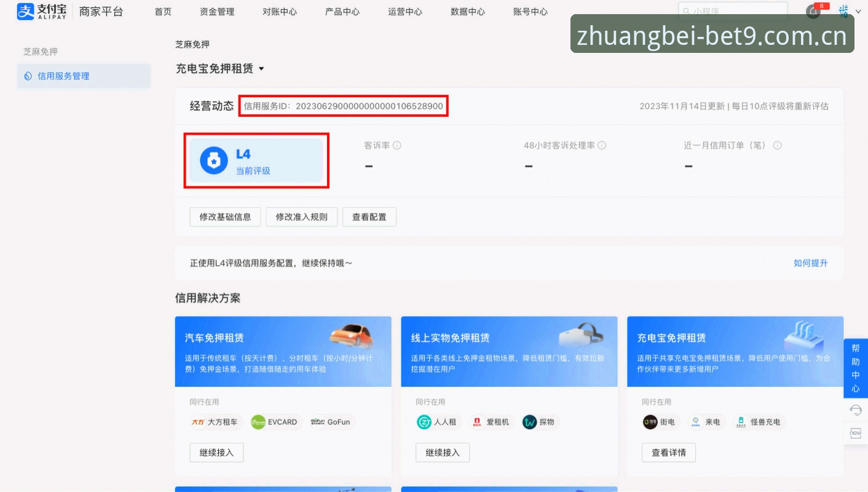
Task: Click the 爱租机 brand logo
Action: click(x=476, y=422)
